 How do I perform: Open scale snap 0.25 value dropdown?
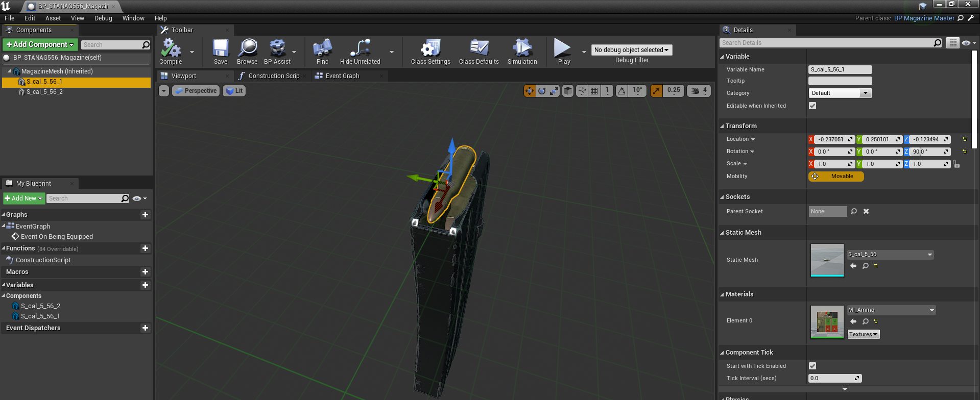pyautogui.click(x=674, y=91)
